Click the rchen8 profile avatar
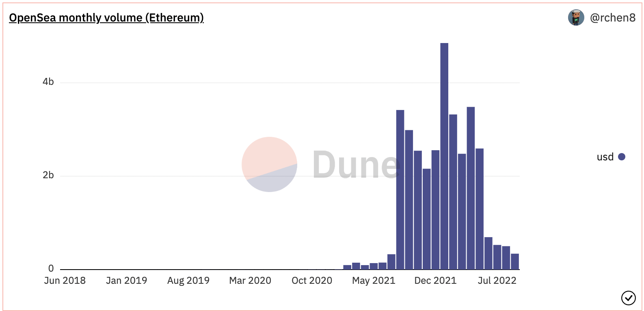The image size is (644, 311). pyautogui.click(x=576, y=18)
